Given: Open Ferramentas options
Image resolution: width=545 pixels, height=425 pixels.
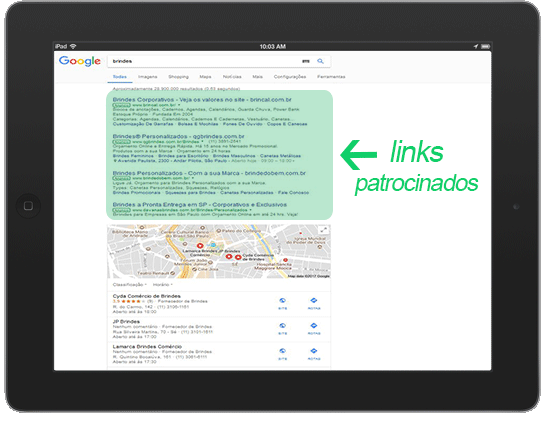Looking at the screenshot, I should (331, 76).
